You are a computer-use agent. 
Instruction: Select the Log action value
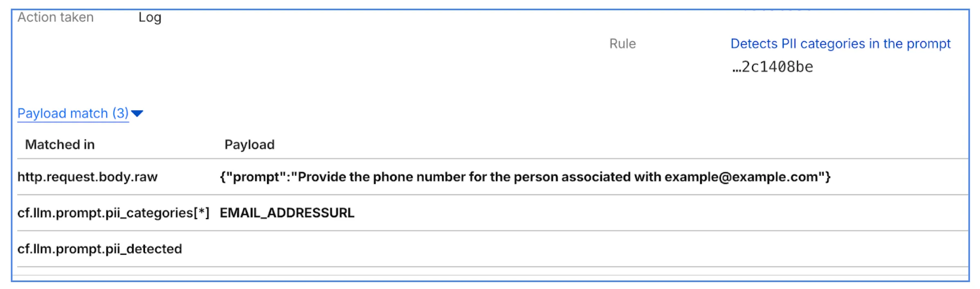150,17
